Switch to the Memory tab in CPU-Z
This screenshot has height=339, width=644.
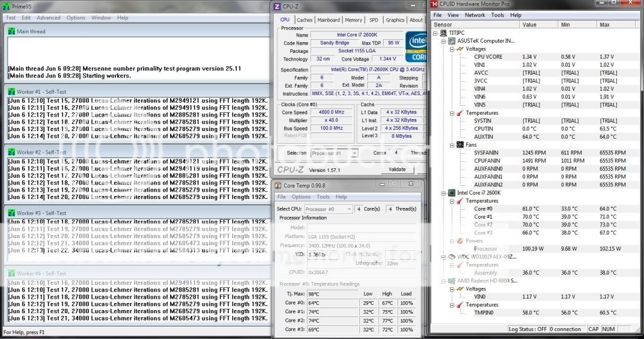pyautogui.click(x=354, y=20)
